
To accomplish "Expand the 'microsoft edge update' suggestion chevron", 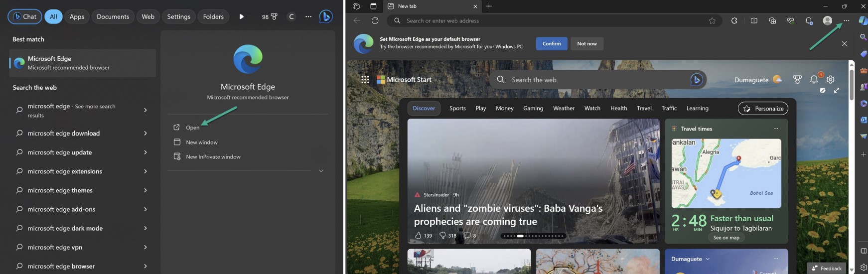I will click(145, 152).
